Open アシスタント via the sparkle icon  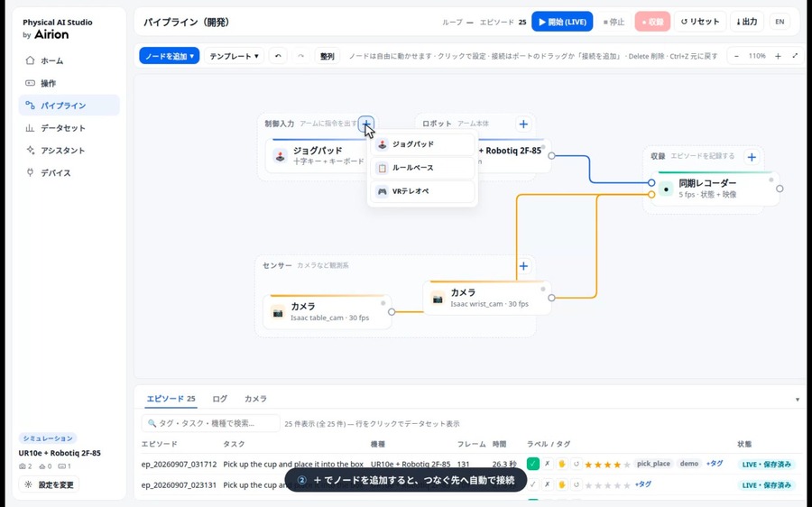(30, 150)
